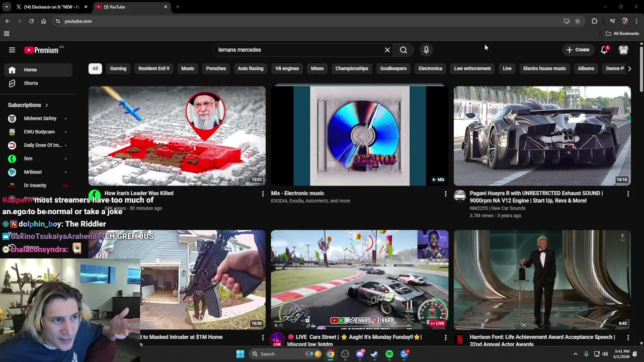This screenshot has width=644, height=362.
Task: Submit search with the magnifier icon
Action: (404, 50)
